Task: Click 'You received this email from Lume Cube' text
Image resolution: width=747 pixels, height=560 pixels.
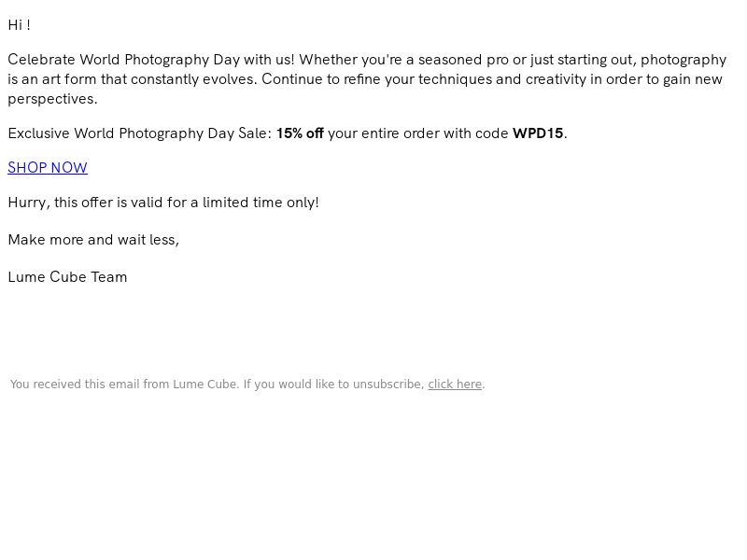Action: (x=124, y=385)
